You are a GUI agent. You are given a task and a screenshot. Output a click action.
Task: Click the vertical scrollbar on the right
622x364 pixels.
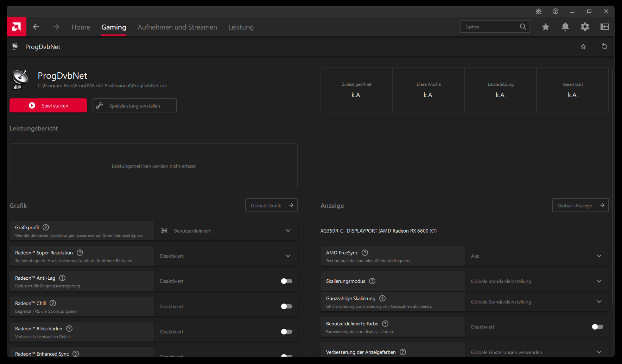[x=613, y=186]
